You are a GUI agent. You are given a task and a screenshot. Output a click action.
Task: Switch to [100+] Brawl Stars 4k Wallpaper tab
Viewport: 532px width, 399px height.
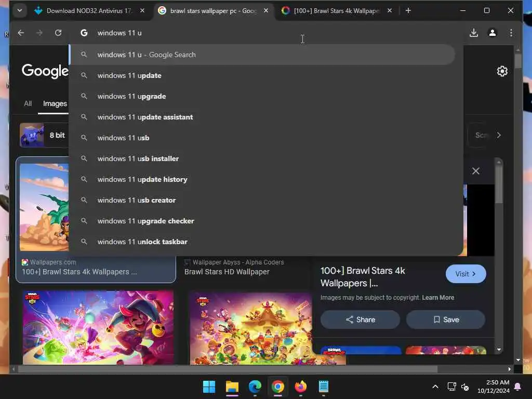(x=337, y=11)
